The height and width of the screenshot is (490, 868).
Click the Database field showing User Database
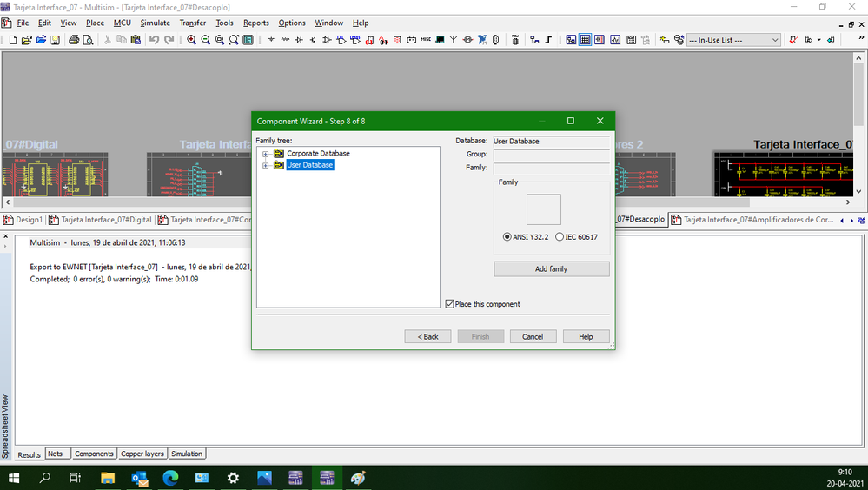552,142
